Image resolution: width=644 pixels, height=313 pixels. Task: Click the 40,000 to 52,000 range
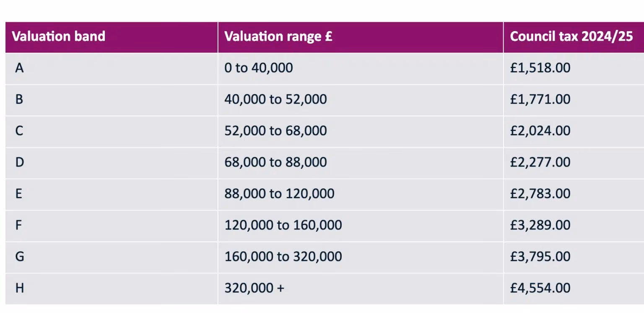(275, 99)
